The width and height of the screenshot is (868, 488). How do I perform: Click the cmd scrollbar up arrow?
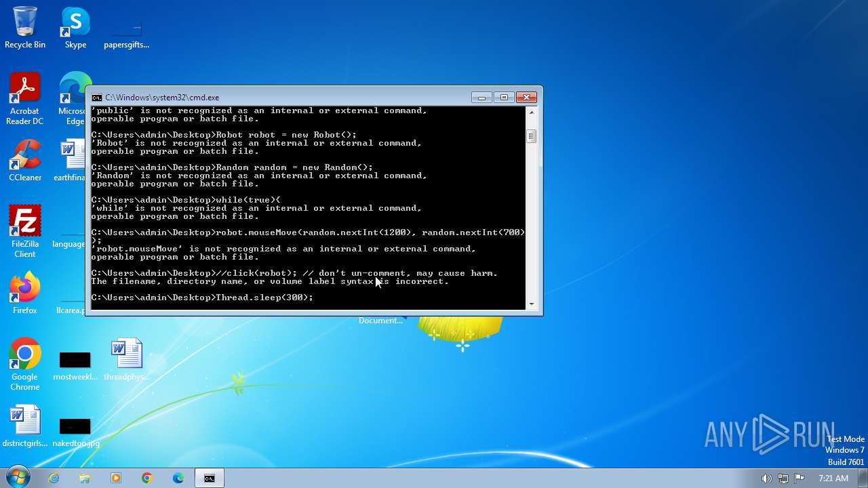point(531,112)
